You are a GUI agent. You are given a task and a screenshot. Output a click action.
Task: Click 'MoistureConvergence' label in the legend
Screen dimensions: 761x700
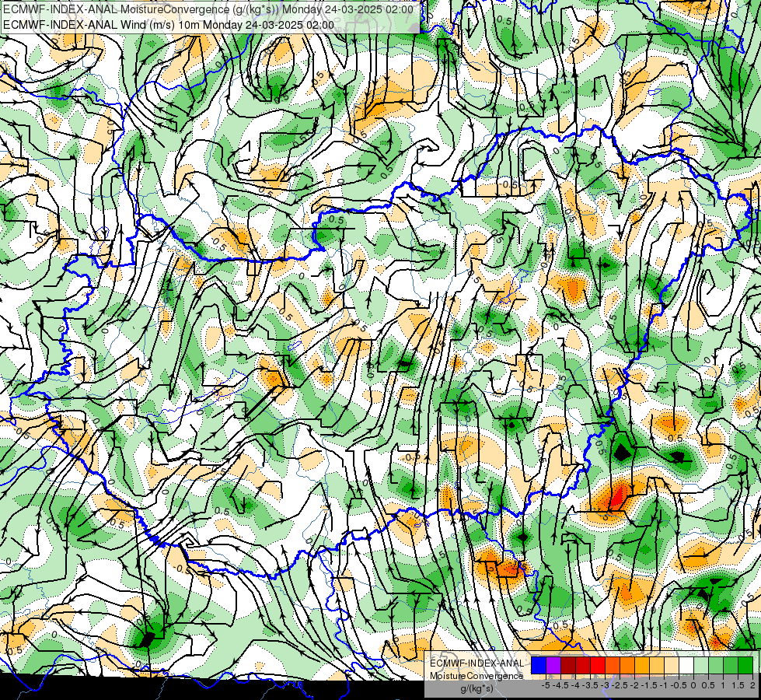476,676
